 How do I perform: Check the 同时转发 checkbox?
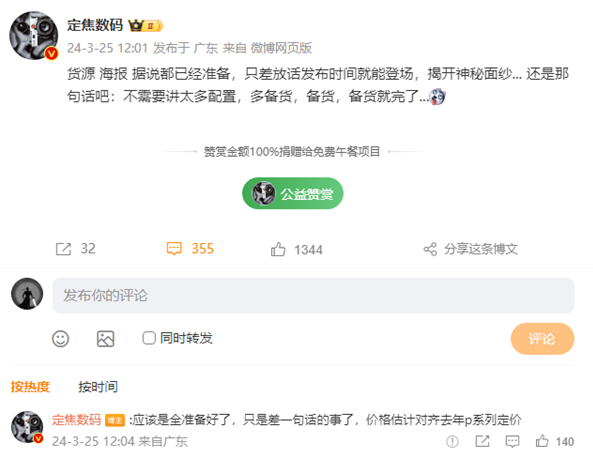[149, 338]
